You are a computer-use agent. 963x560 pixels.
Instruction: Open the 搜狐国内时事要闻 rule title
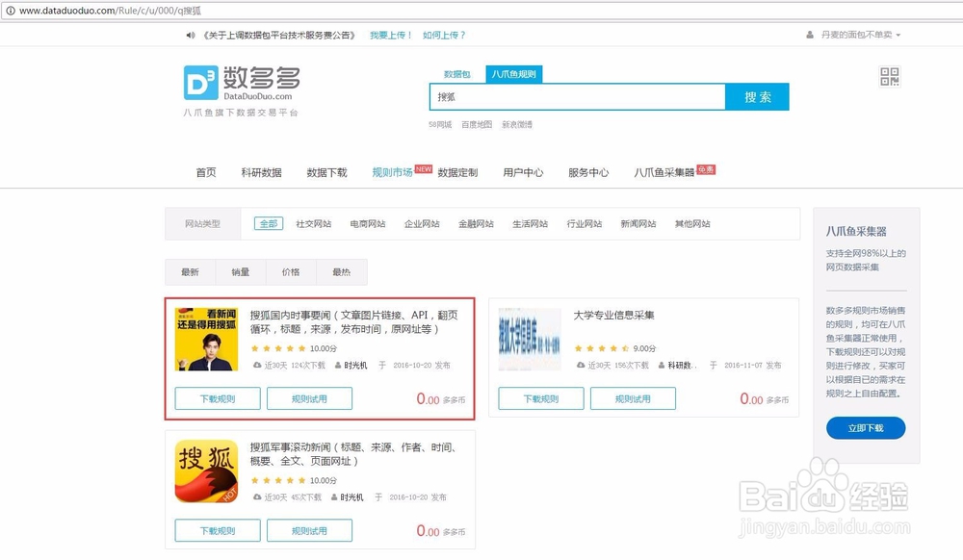(353, 322)
